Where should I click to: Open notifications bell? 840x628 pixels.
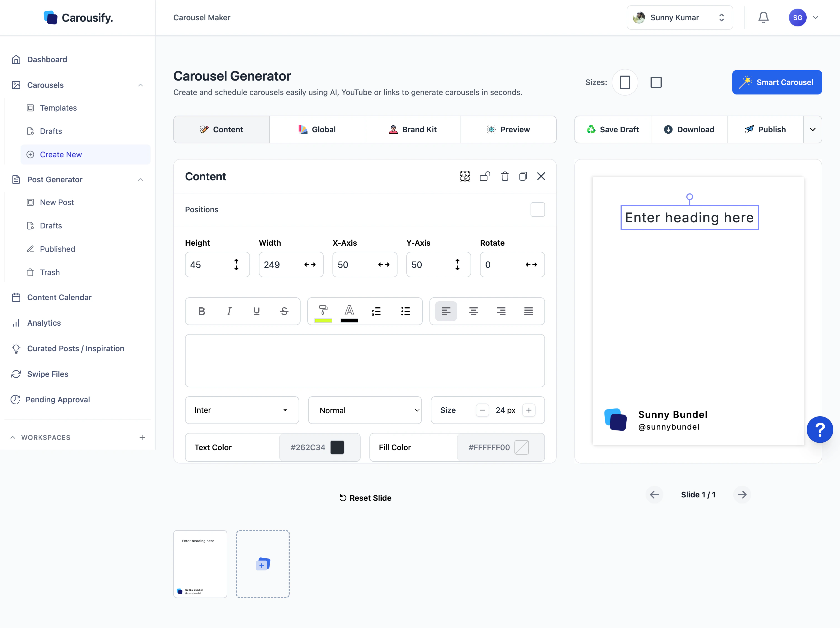[763, 18]
